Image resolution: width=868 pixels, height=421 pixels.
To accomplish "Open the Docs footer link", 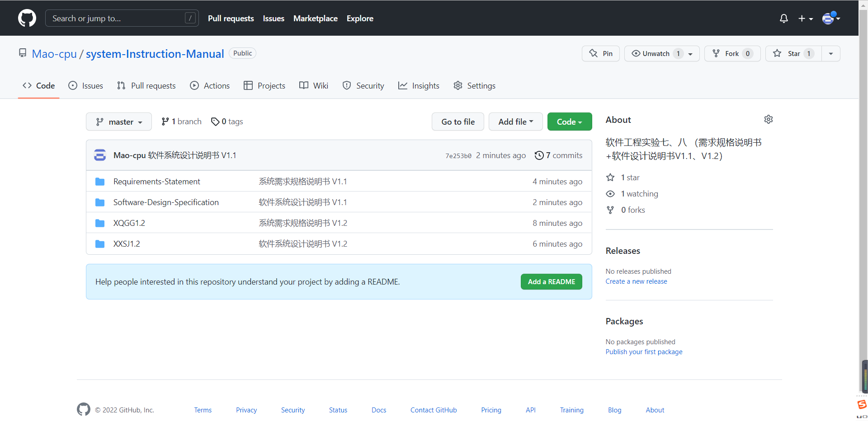I will [x=379, y=410].
